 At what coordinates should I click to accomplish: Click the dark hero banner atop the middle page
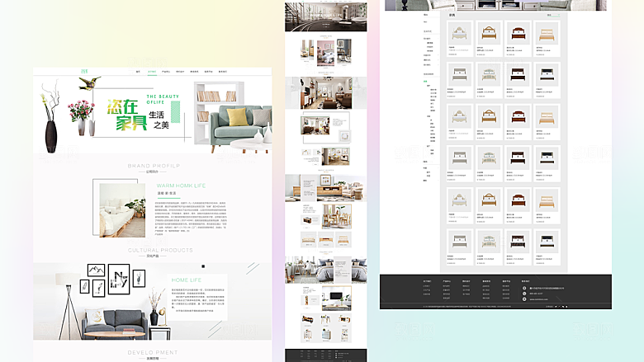tap(326, 16)
